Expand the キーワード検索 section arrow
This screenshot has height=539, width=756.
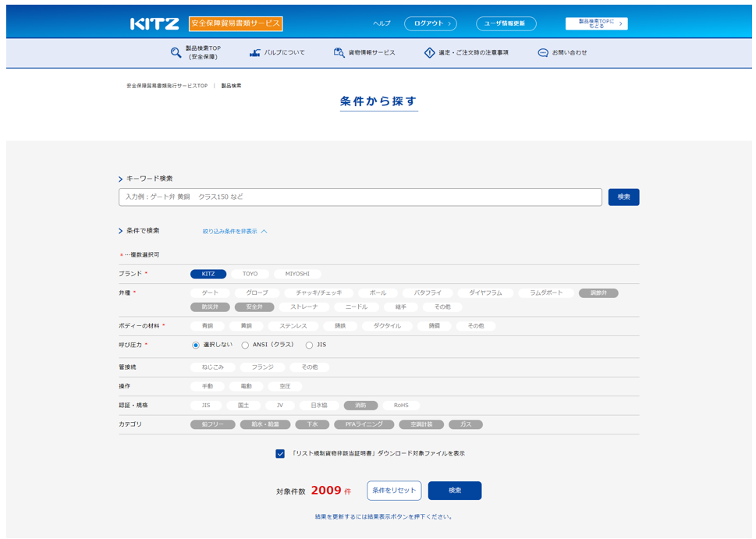pyautogui.click(x=121, y=179)
